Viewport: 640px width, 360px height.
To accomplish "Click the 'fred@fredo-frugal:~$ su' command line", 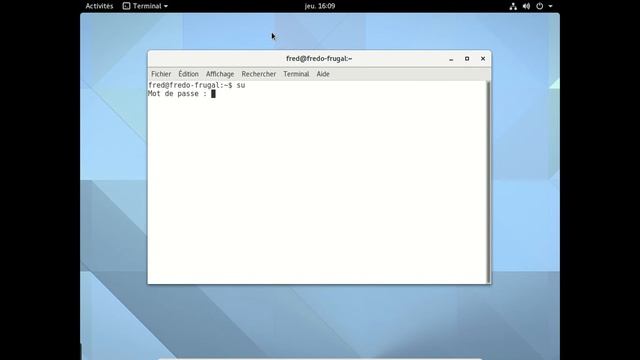I will click(x=197, y=85).
